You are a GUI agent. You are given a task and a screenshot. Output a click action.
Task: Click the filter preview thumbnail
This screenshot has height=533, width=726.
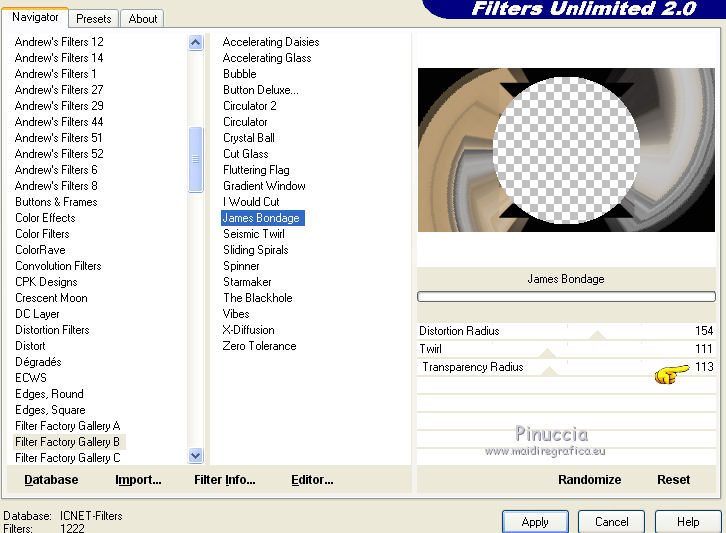point(566,150)
